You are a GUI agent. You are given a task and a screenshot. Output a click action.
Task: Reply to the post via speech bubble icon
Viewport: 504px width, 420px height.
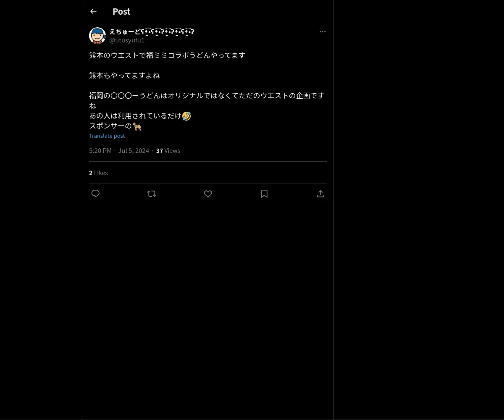95,194
